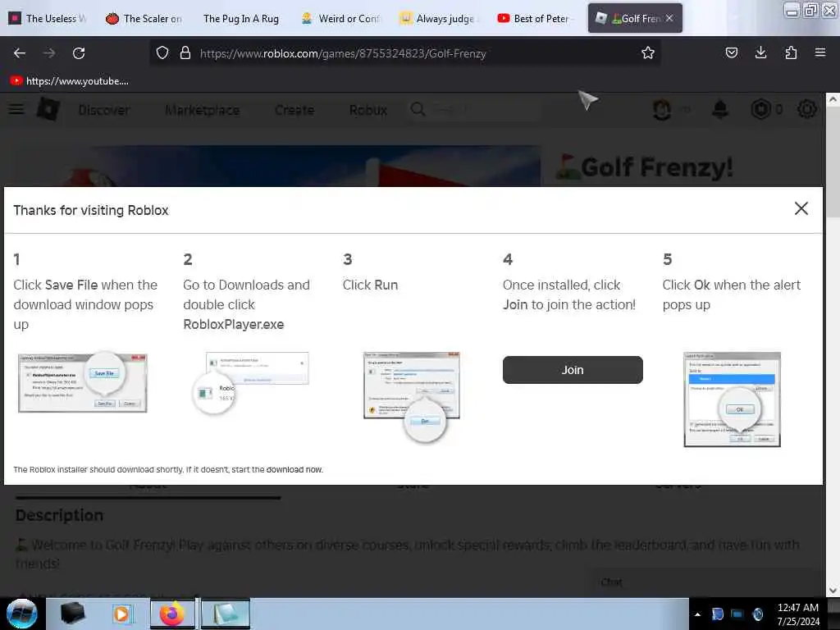
Task: Open the Windows Start orb
Action: point(21,614)
